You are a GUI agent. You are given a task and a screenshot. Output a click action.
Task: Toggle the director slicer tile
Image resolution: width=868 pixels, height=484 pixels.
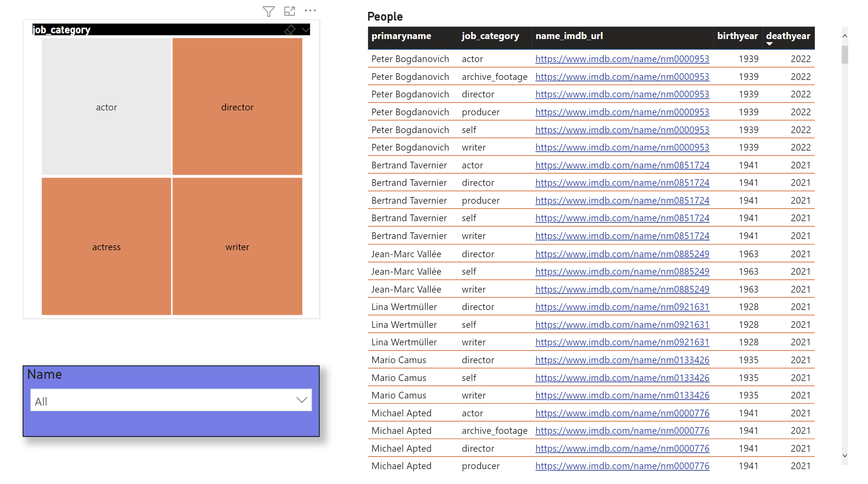click(x=237, y=107)
